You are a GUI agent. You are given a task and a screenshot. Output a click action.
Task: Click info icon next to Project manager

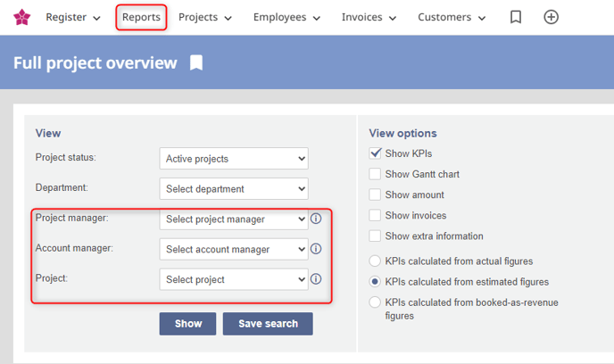(316, 219)
